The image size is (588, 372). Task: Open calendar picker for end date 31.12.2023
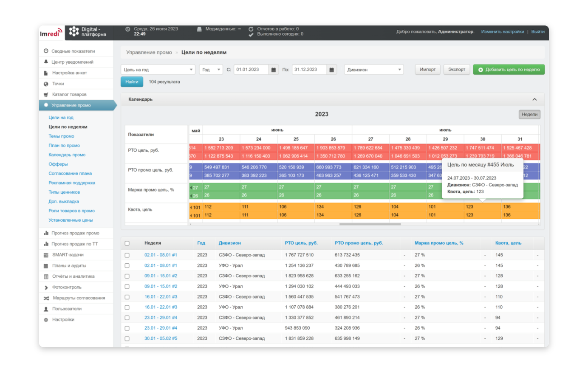[x=332, y=70]
